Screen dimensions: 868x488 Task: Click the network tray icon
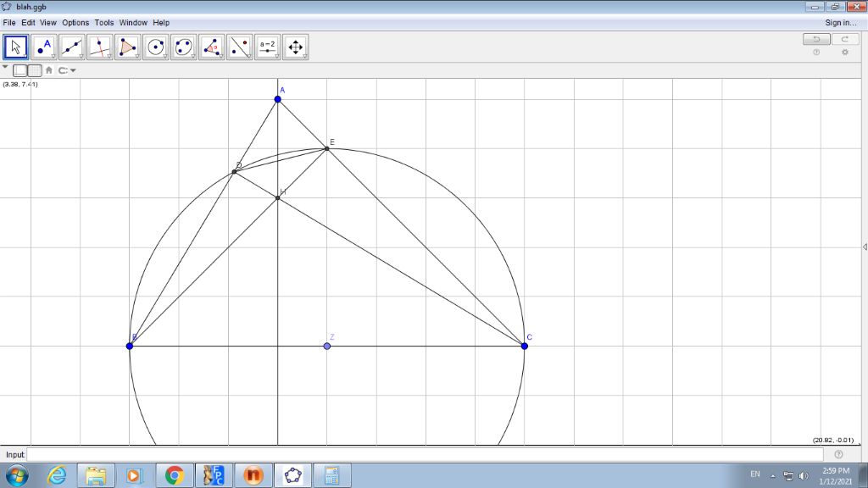788,476
